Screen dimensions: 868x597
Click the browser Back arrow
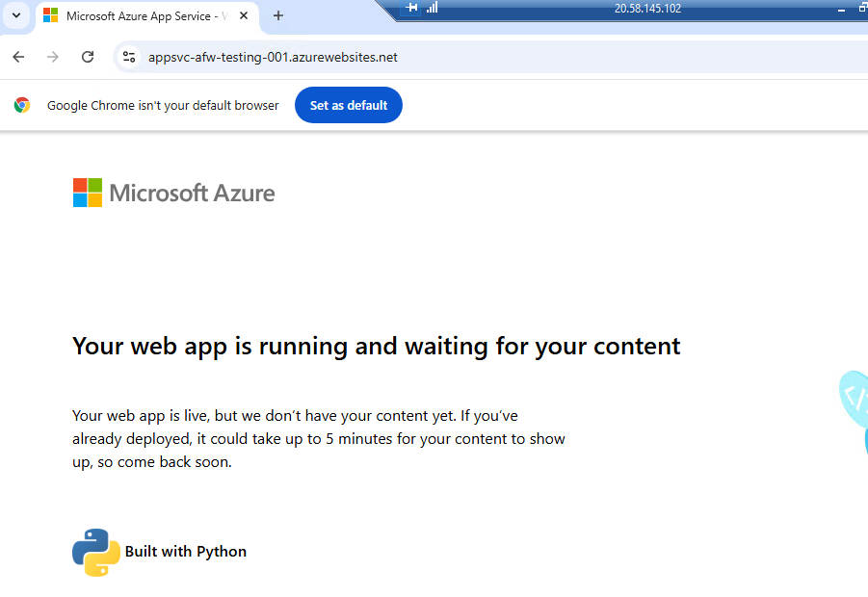coord(18,57)
